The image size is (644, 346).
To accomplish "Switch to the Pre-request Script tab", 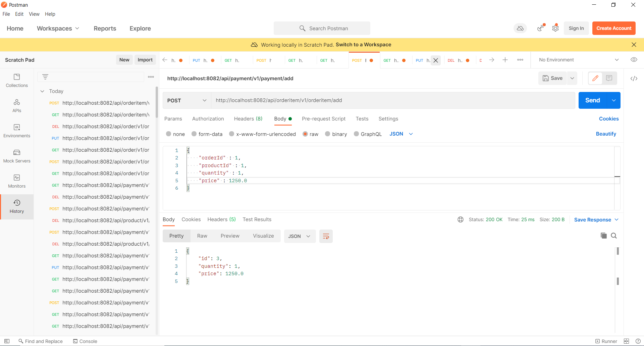I will [x=324, y=119].
